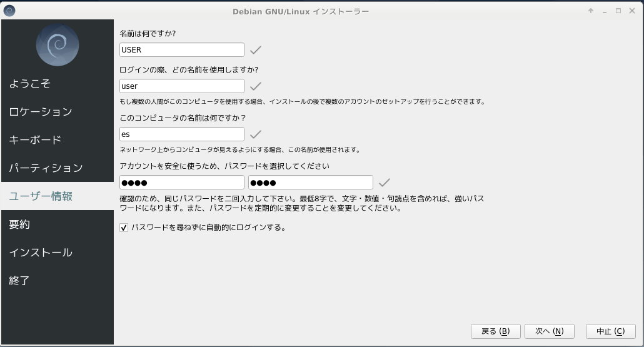Click the computer name field containing es
Image resolution: width=644 pixels, height=347 pixels.
(181, 134)
